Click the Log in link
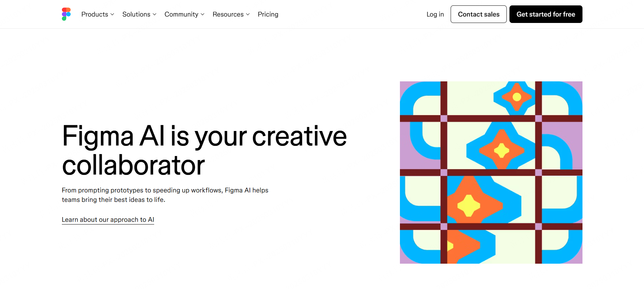This screenshot has height=289, width=644. tap(435, 14)
